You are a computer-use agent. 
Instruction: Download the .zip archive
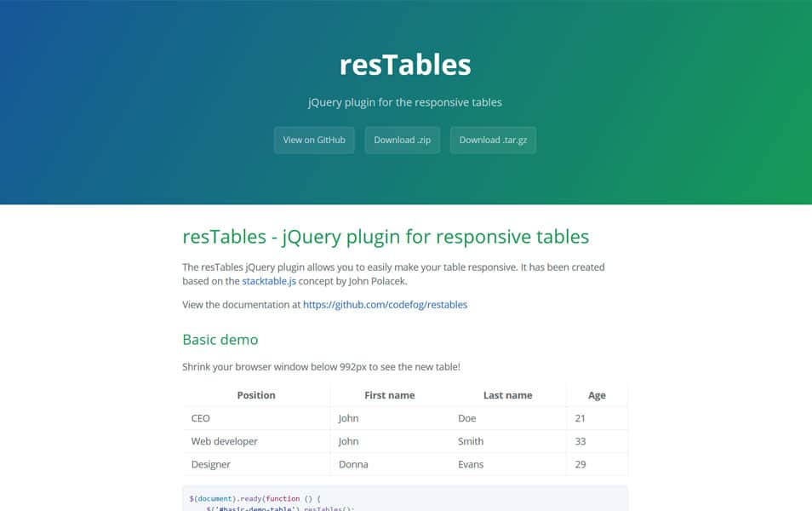click(x=402, y=140)
